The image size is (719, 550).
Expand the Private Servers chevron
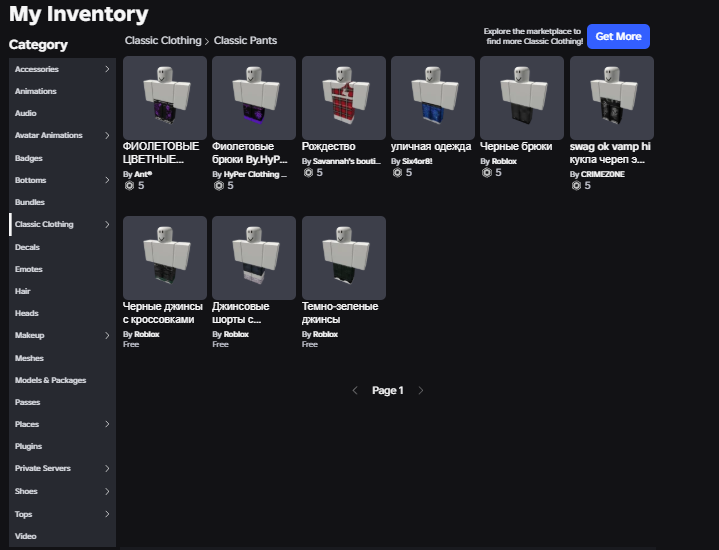107,468
